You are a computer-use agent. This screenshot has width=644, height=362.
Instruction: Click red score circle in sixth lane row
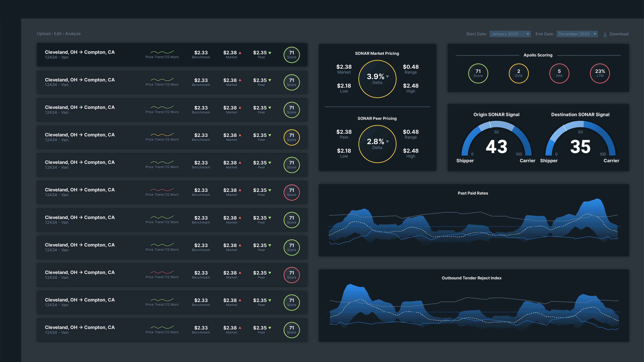point(291,192)
